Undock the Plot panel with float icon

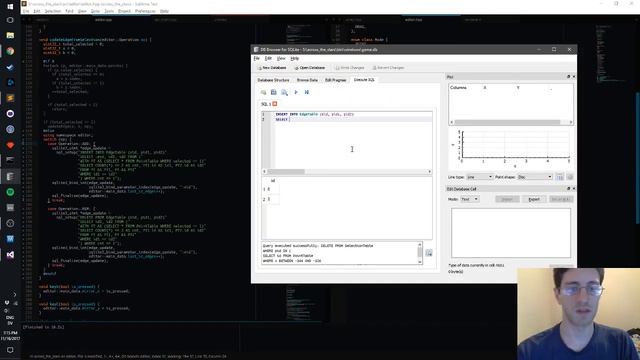[x=568, y=77]
